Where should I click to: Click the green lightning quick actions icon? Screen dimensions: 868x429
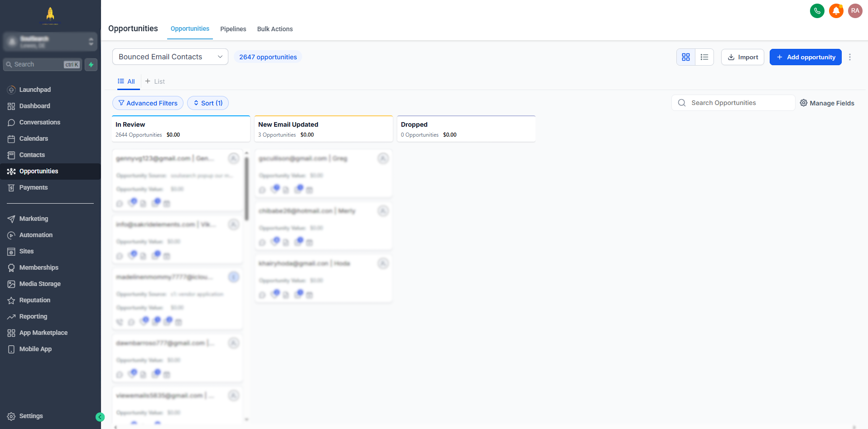pos(91,65)
